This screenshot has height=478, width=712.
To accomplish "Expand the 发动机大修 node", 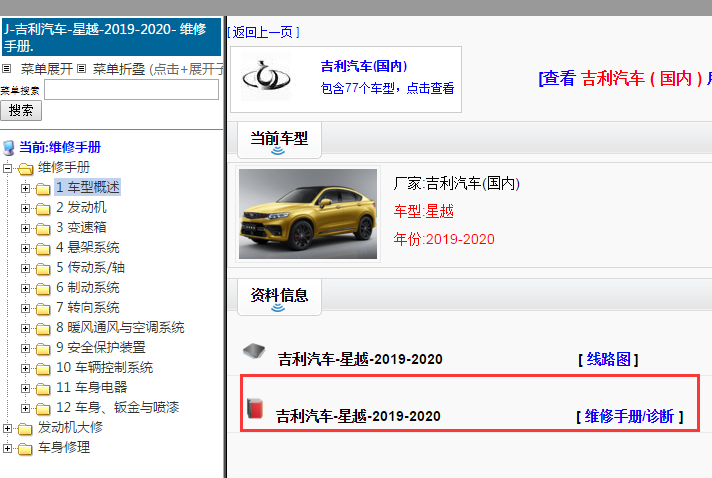I will click(x=7, y=428).
